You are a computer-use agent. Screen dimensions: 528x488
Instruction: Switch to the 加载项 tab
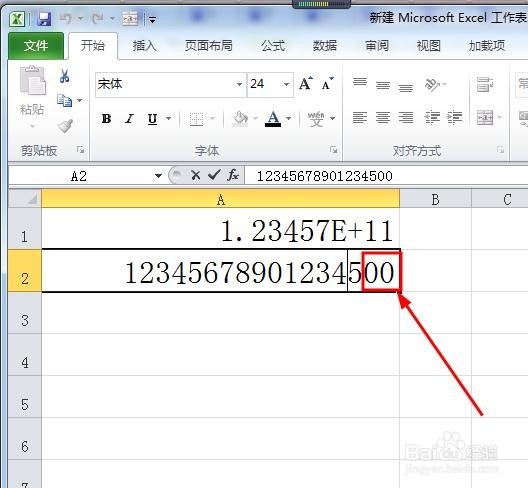pyautogui.click(x=487, y=46)
